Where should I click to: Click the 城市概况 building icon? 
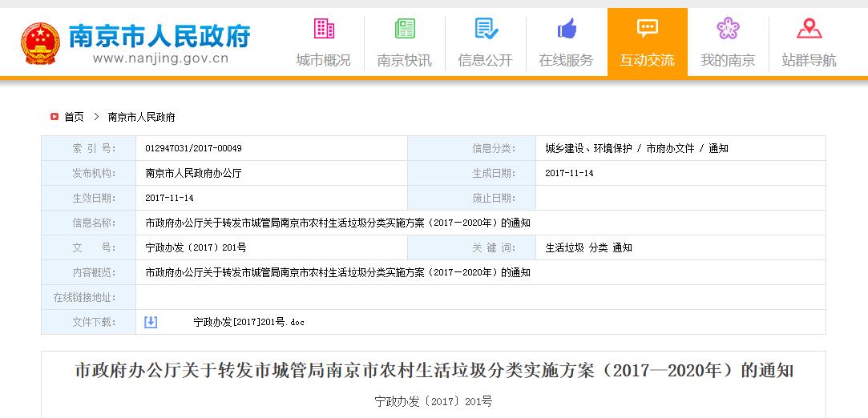point(324,29)
